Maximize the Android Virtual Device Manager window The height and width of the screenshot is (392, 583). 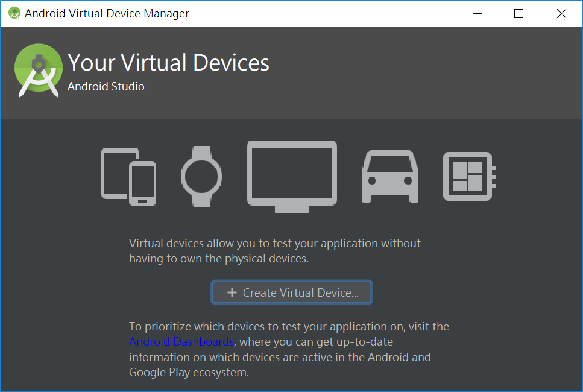tap(518, 13)
